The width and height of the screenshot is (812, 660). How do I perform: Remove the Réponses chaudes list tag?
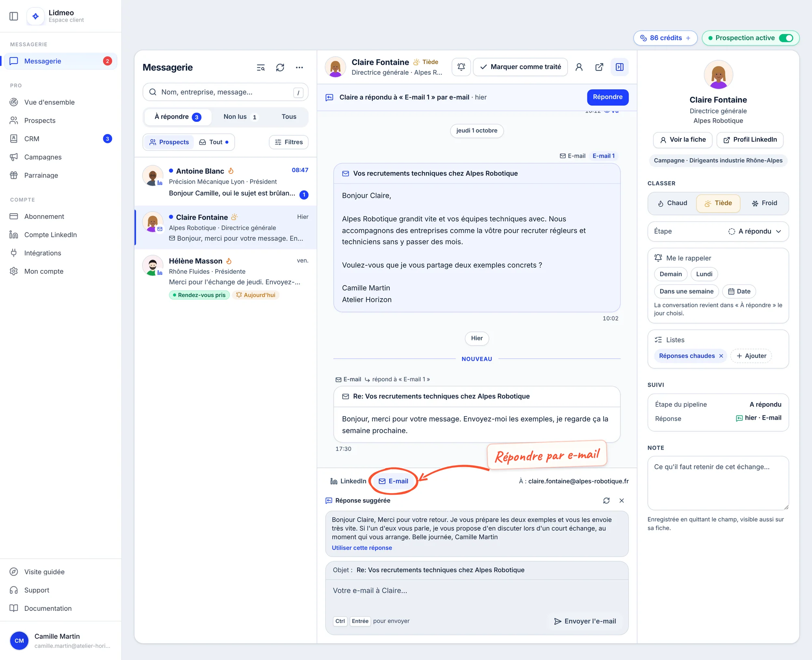point(721,356)
